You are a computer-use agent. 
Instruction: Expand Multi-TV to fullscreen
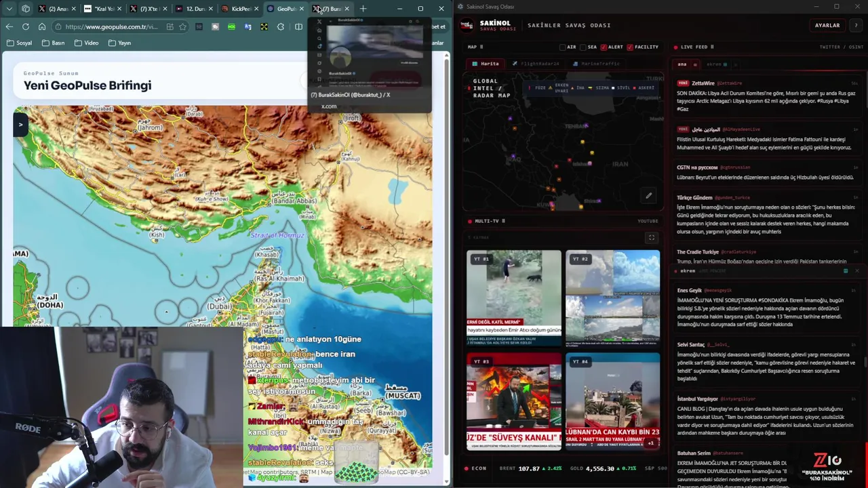pyautogui.click(x=652, y=238)
